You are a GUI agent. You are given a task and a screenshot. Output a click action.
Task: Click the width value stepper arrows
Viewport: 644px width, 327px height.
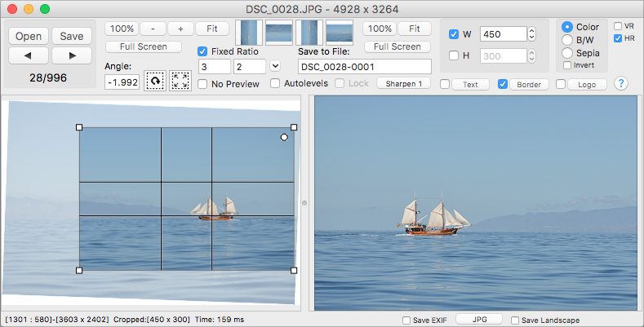(x=531, y=34)
